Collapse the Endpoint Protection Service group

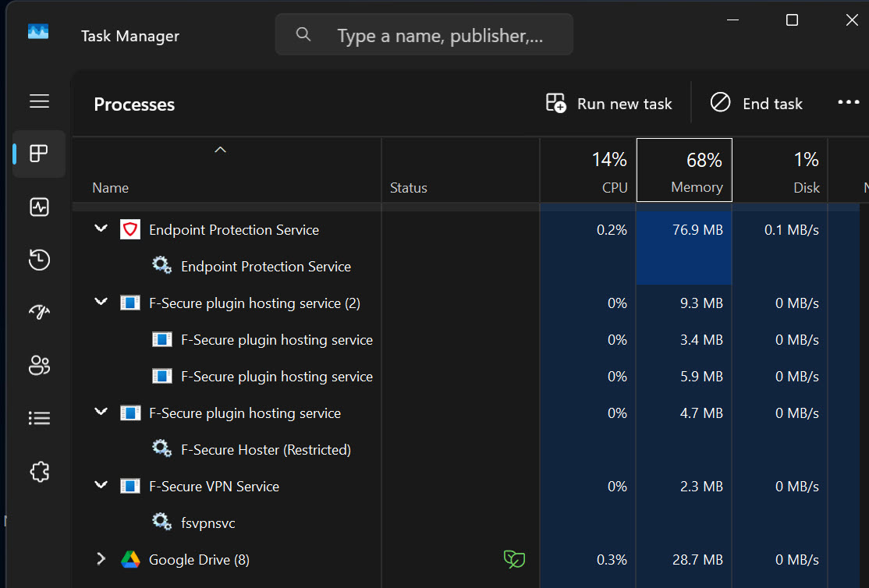[x=101, y=229]
